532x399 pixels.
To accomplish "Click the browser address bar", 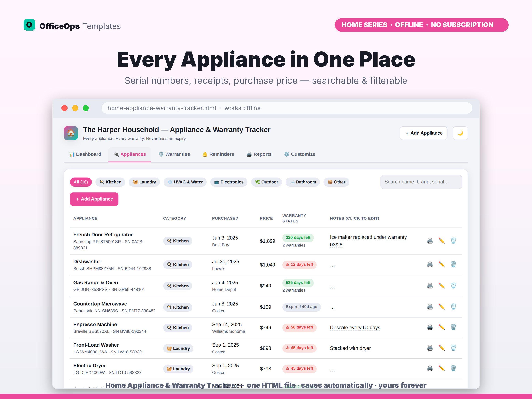I will pos(287,108).
